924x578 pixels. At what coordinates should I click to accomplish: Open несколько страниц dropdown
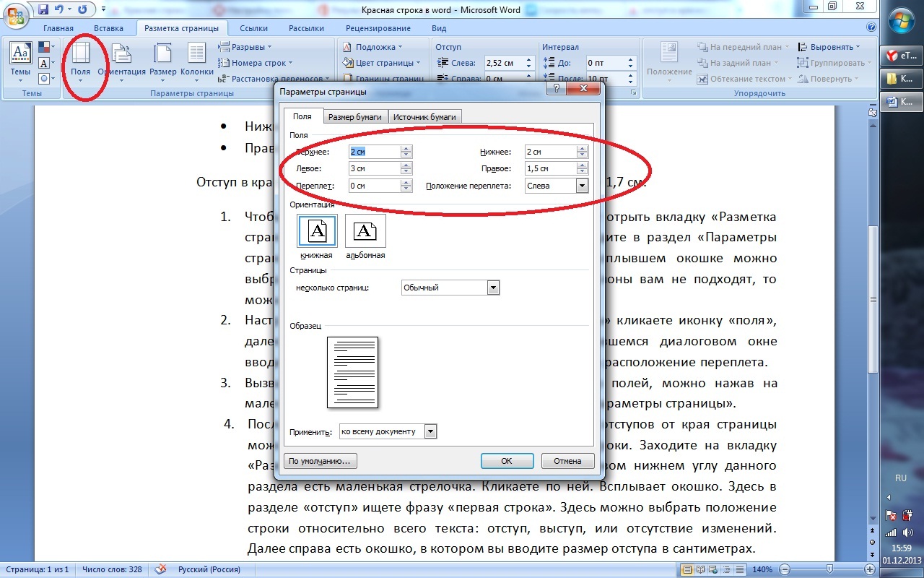[450, 288]
